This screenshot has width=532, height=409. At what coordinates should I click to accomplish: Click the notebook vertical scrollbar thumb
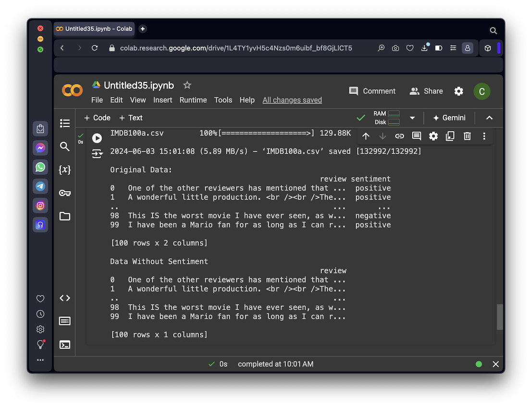coord(500,317)
